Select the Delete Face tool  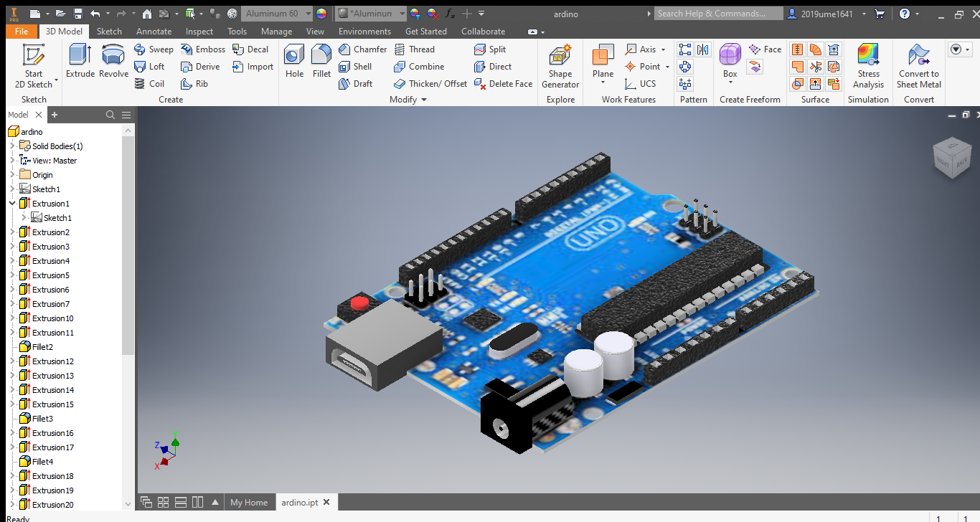pos(503,84)
